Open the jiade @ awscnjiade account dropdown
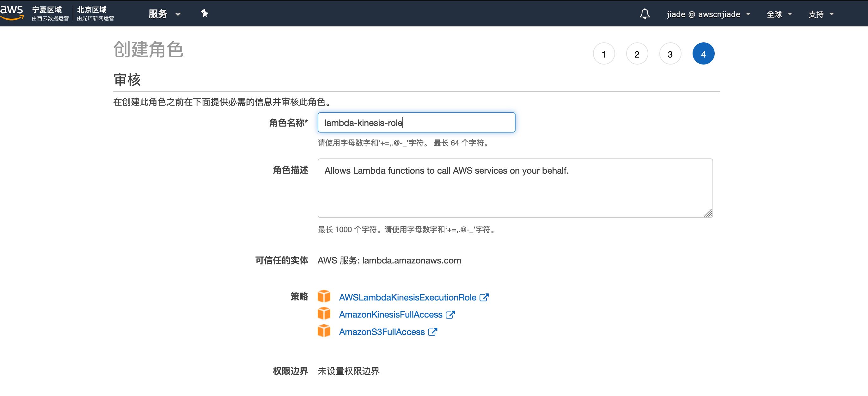The image size is (868, 396). point(708,14)
